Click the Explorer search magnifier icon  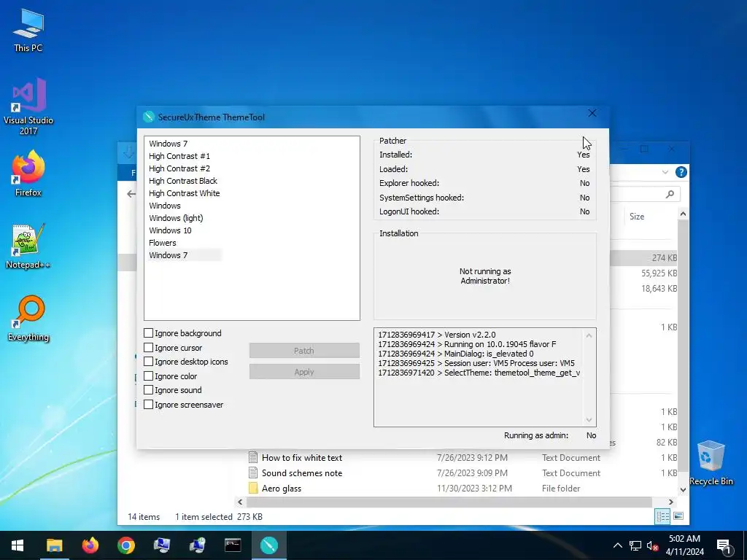[670, 194]
